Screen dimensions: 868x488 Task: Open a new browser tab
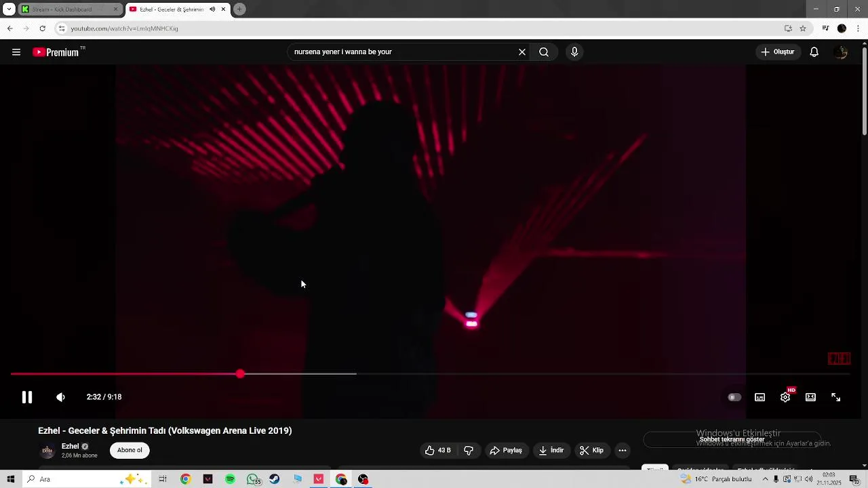pyautogui.click(x=239, y=9)
